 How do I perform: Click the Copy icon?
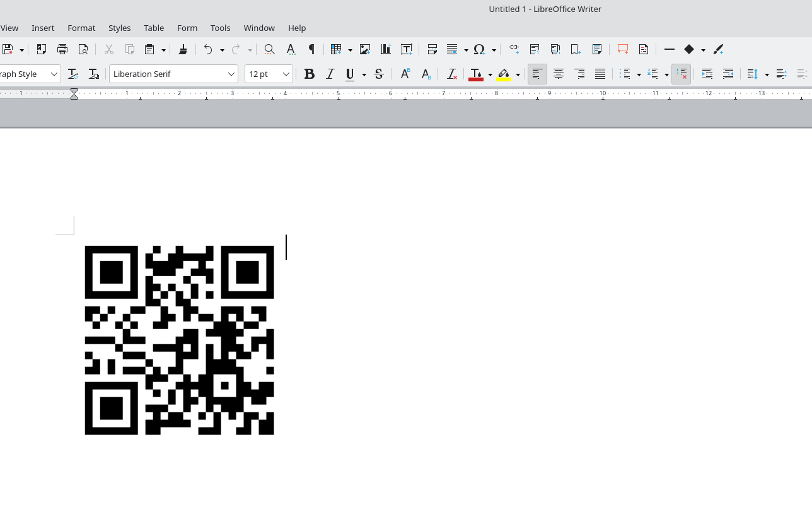129,49
